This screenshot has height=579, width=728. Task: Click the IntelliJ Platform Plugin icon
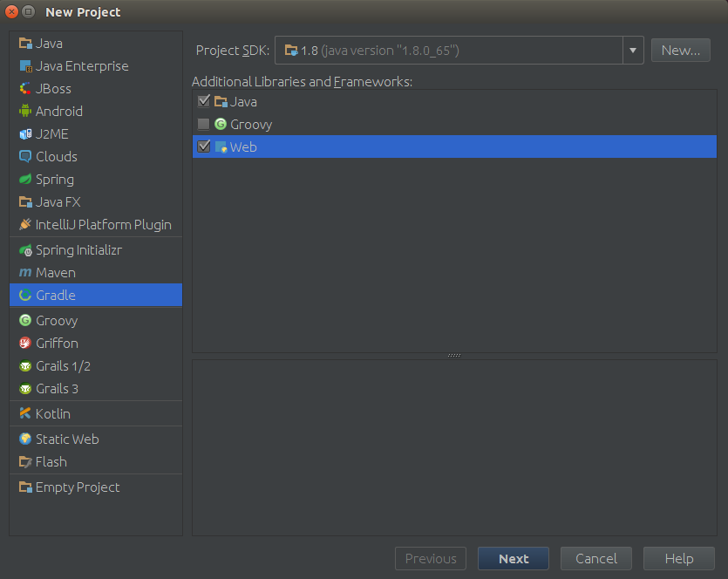tap(25, 225)
